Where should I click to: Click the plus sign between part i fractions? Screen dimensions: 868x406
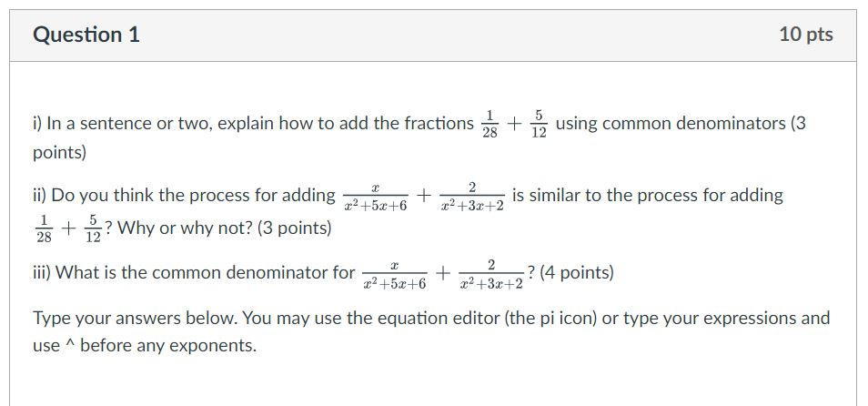[514, 123]
